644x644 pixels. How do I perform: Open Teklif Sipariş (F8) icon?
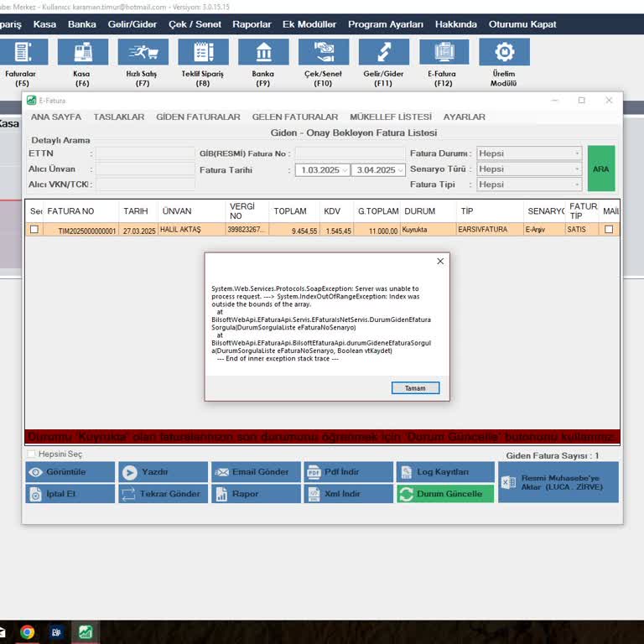coord(203,52)
